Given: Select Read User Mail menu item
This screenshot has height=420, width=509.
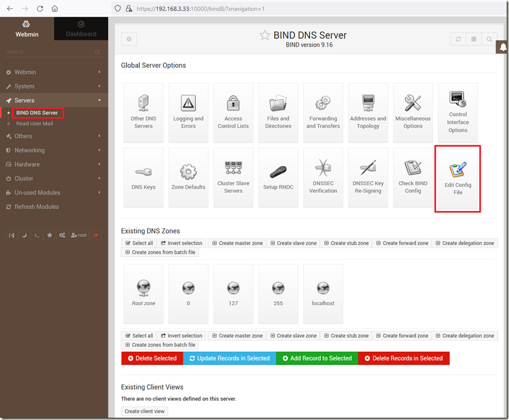Looking at the screenshot, I should click(x=34, y=123).
